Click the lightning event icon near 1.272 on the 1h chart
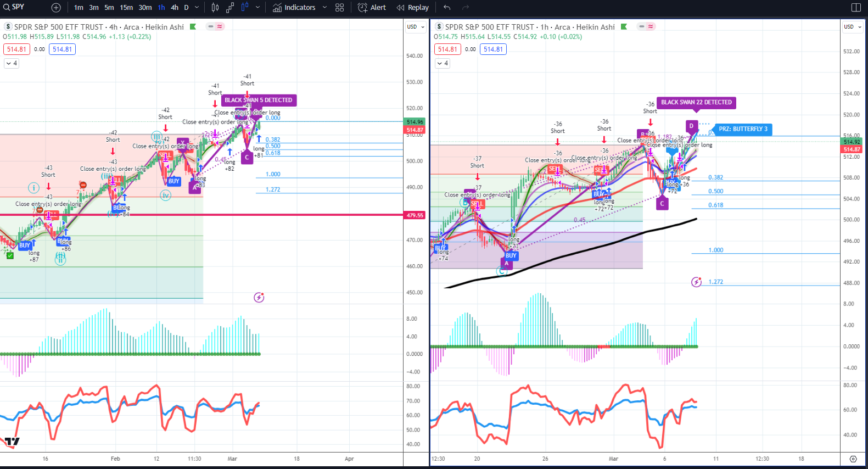868x469 pixels. (696, 282)
